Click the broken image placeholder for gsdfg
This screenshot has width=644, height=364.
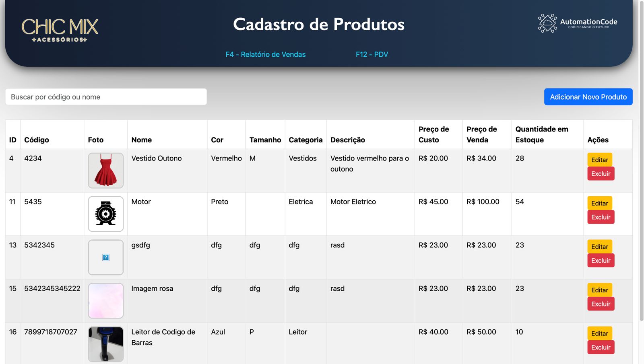(x=106, y=257)
